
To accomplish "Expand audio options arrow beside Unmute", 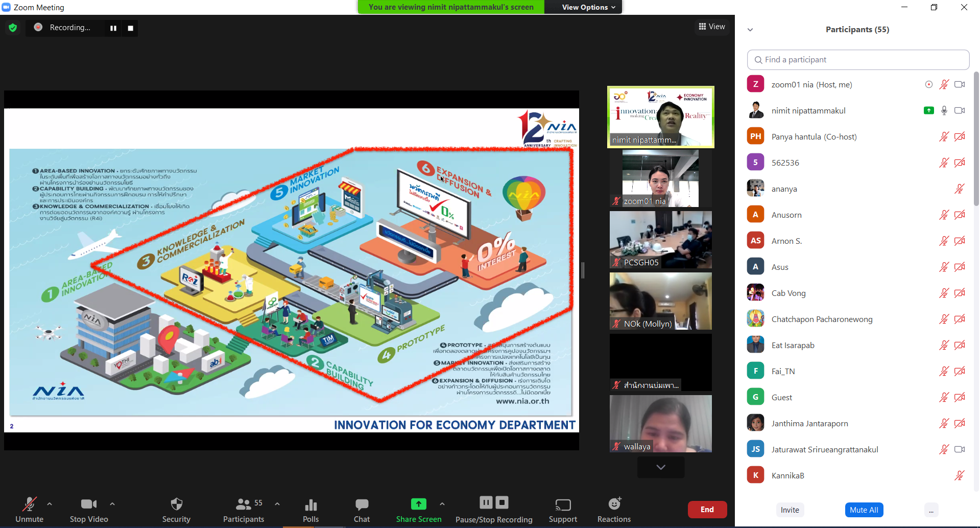I will 50,504.
